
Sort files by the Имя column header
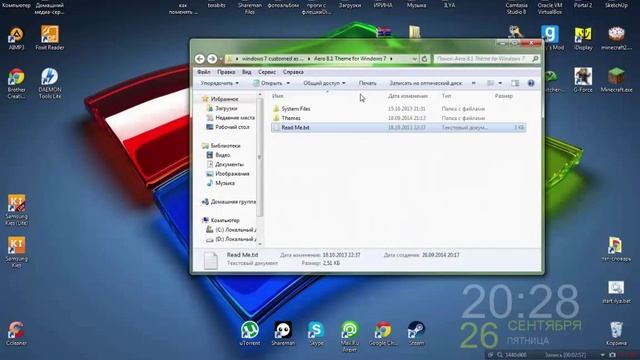coord(278,96)
